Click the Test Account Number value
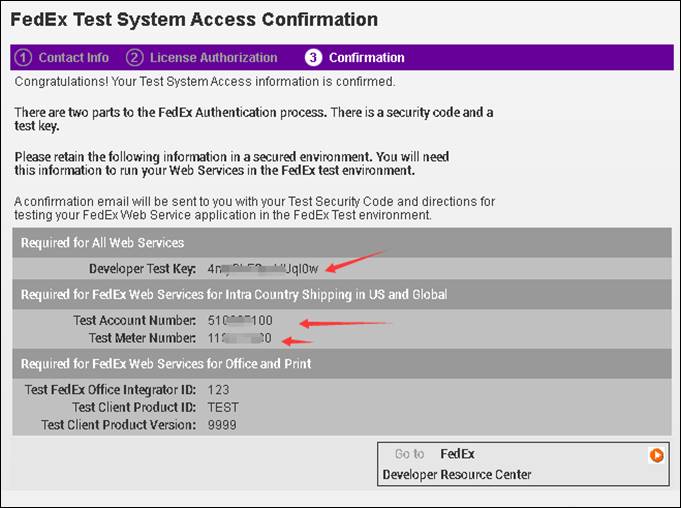681x508 pixels. (240, 320)
